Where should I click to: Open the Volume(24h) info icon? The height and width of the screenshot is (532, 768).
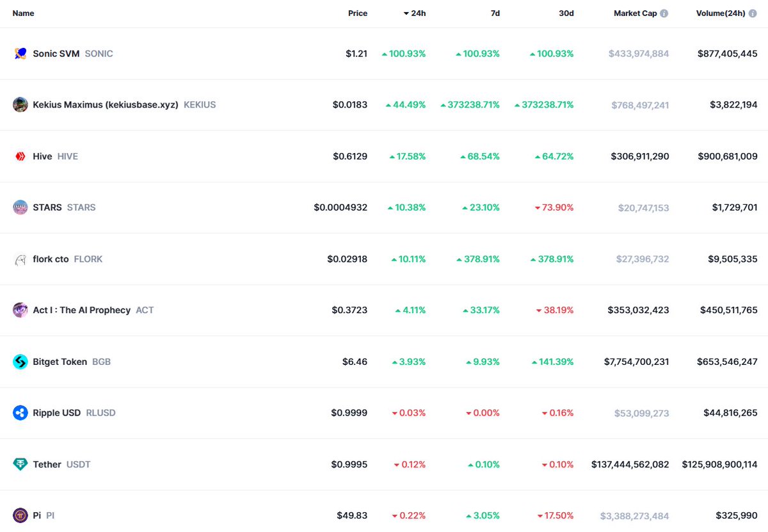click(x=753, y=13)
